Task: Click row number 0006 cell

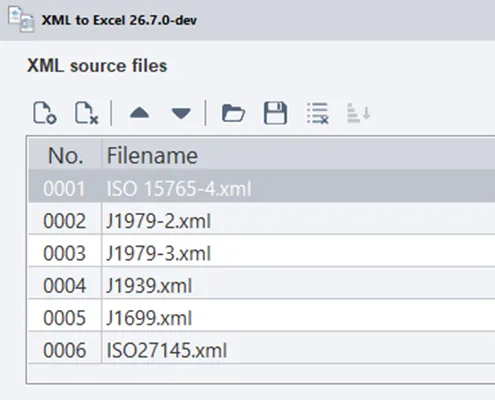Action: coord(65,350)
